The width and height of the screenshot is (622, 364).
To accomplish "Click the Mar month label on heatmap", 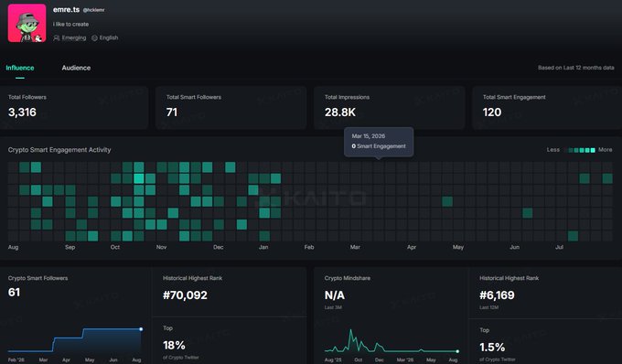I will coord(355,247).
